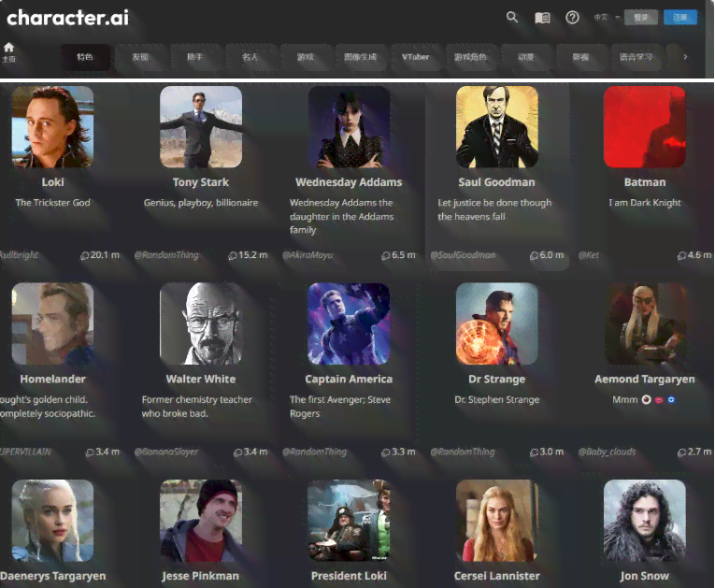Open creator @AkiraMayu profile link
This screenshot has width=715, height=588.
[307, 255]
